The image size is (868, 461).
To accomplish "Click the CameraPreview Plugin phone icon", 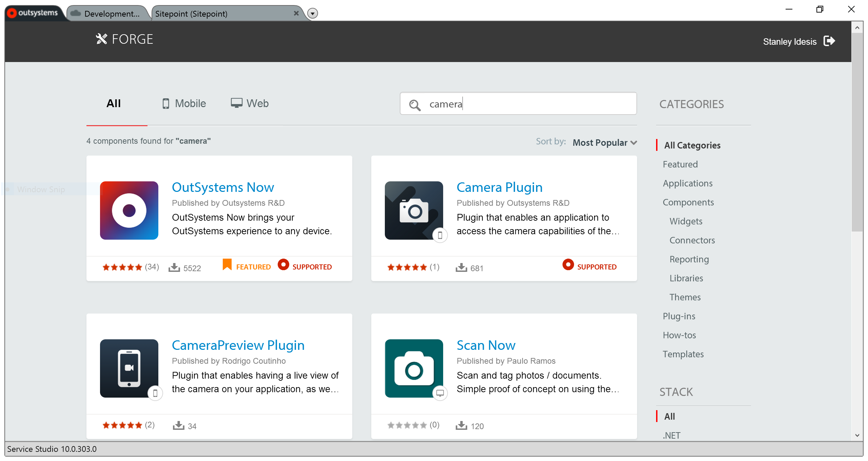I will [129, 368].
